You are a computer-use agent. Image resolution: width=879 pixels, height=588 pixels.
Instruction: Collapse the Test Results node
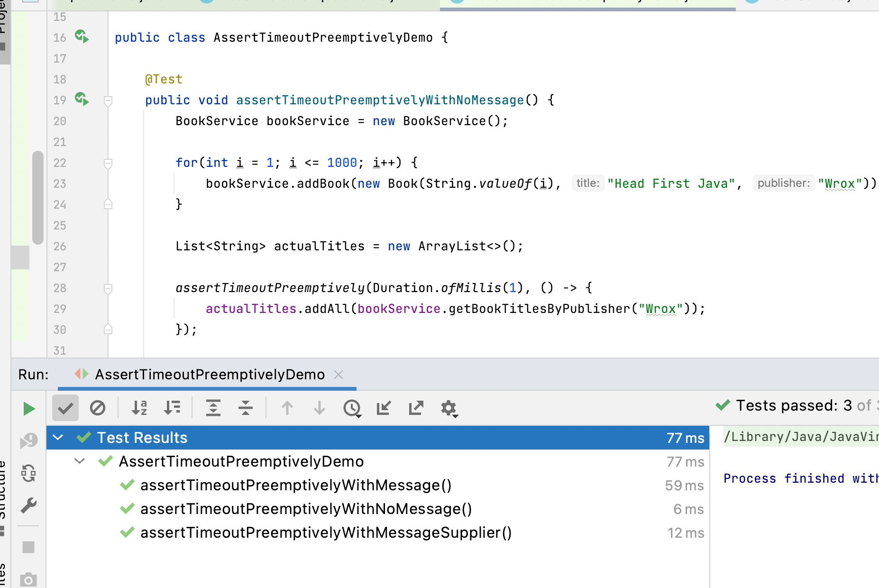(x=58, y=437)
